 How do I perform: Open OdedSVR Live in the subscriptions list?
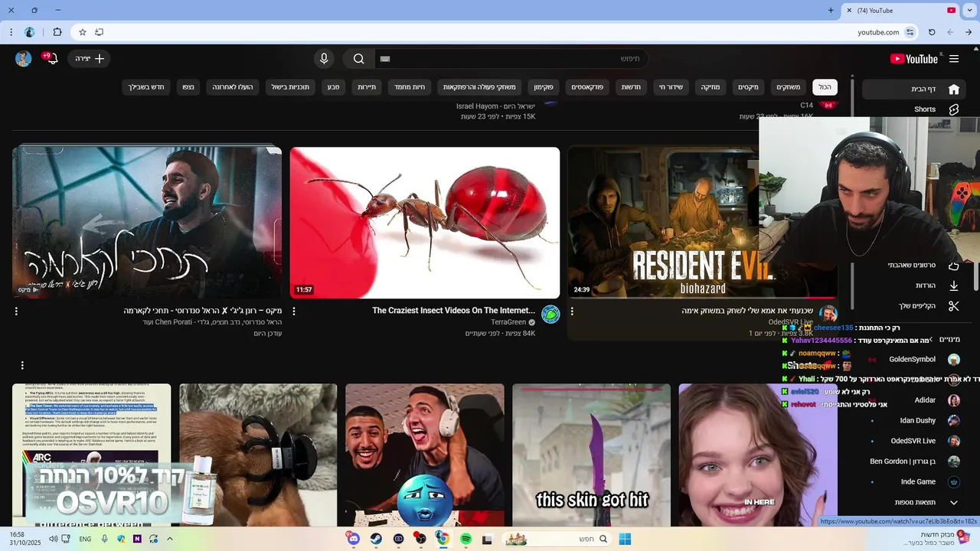[x=913, y=441]
